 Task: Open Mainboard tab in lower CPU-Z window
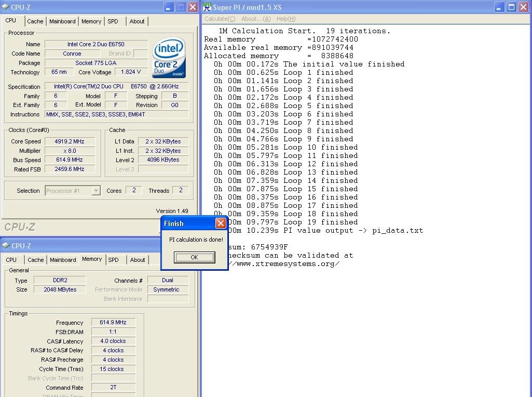pyautogui.click(x=63, y=260)
